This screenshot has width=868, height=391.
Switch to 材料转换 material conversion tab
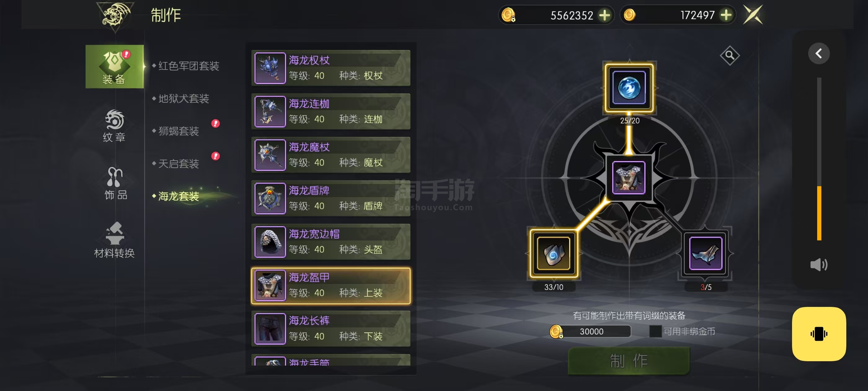114,240
